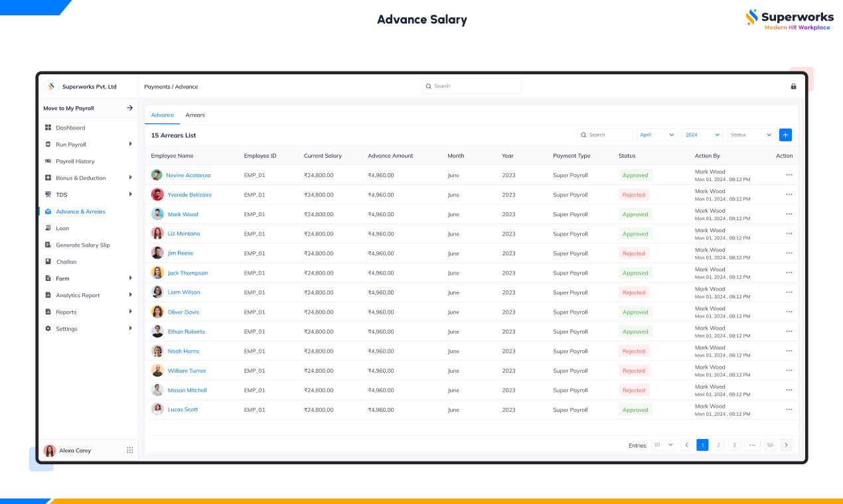Screen dimensions: 843x504
Task: Click the top center Search field
Action: [x=471, y=86]
